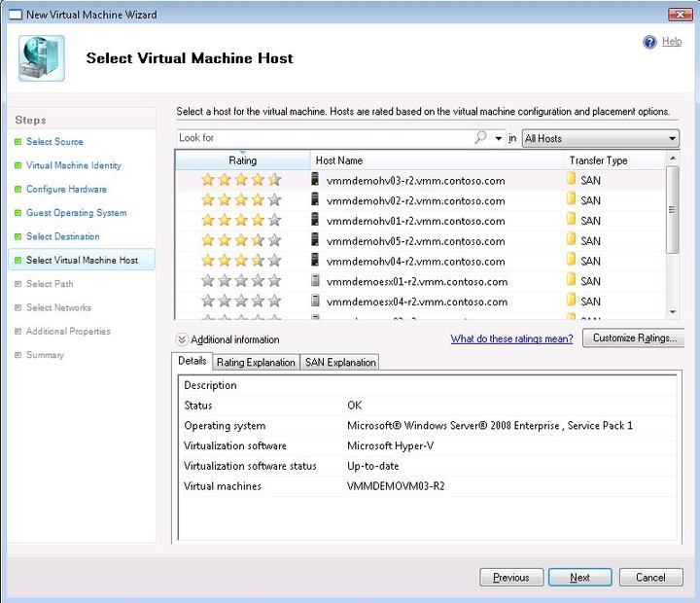Click the host list vertical scrollbar
The height and width of the screenshot is (603, 700).
[673, 210]
